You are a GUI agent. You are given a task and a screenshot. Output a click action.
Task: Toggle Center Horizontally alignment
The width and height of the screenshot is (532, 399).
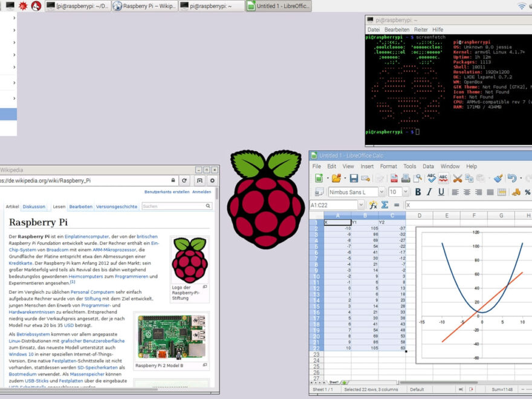(467, 192)
